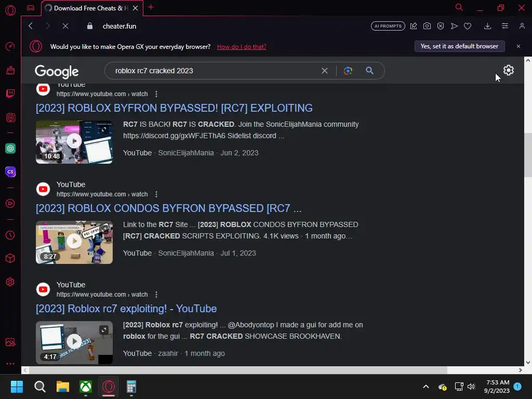Open Xbox app from taskbar
Screen dimensions: 532x399
point(86,387)
